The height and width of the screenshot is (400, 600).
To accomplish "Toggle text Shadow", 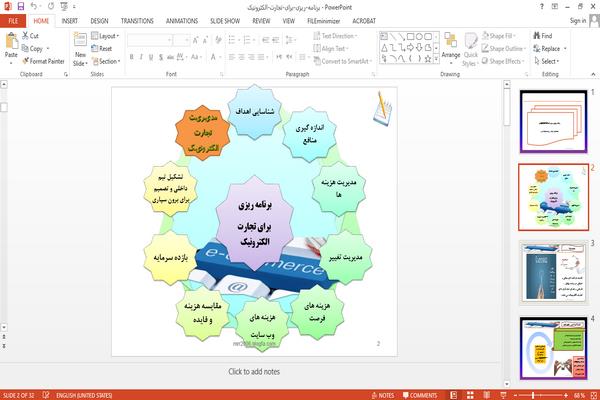I will [x=161, y=57].
